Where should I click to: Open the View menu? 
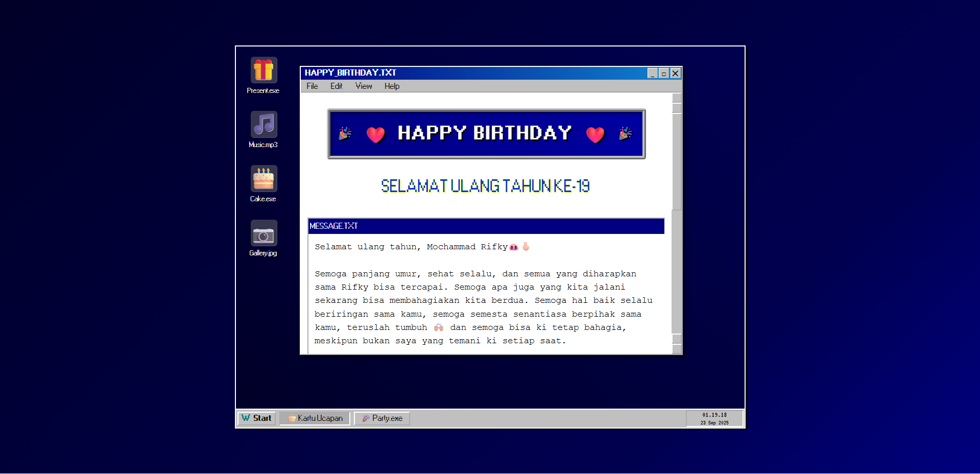click(x=364, y=86)
